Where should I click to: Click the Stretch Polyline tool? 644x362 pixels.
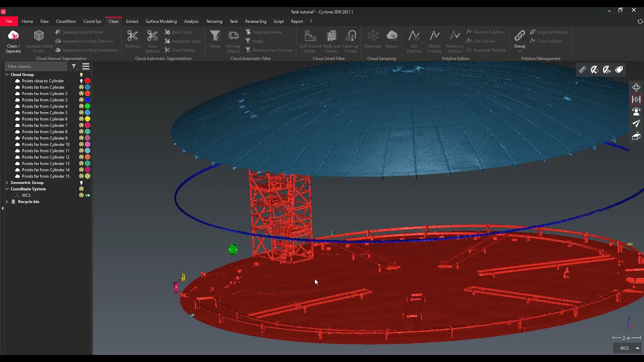click(x=434, y=41)
